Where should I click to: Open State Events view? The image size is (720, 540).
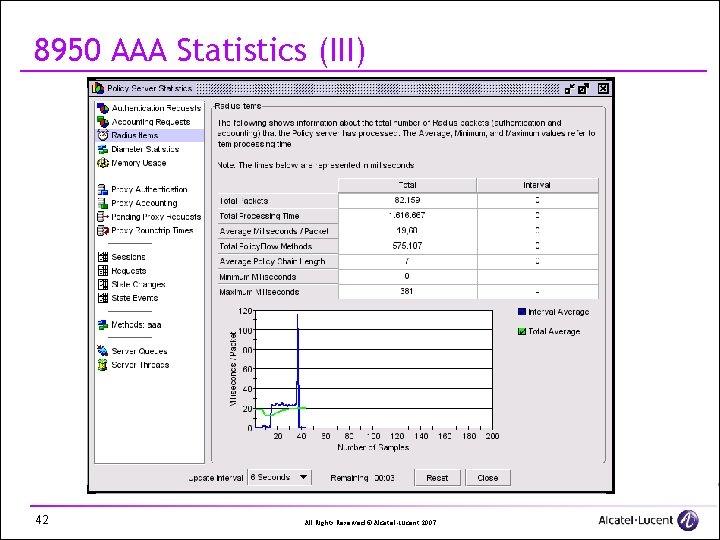pyautogui.click(x=135, y=298)
